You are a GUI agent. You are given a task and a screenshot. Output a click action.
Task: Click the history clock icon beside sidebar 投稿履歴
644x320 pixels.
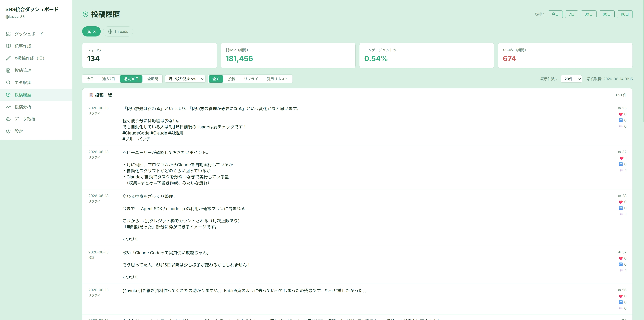pyautogui.click(x=8, y=95)
